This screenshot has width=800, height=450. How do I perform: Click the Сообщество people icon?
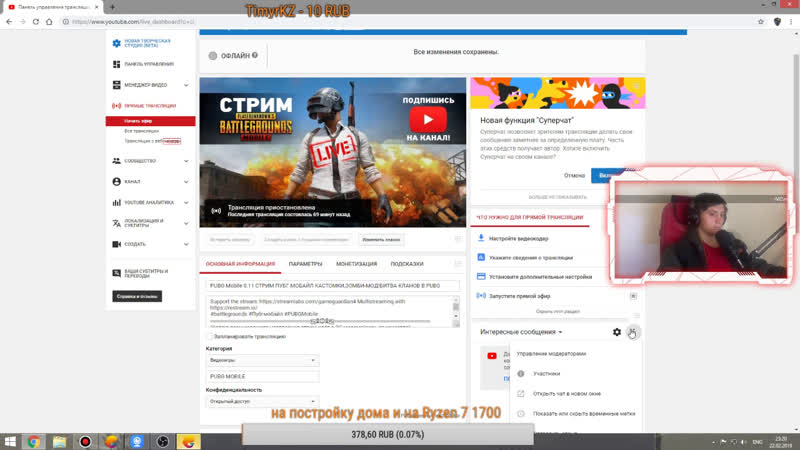coord(116,161)
